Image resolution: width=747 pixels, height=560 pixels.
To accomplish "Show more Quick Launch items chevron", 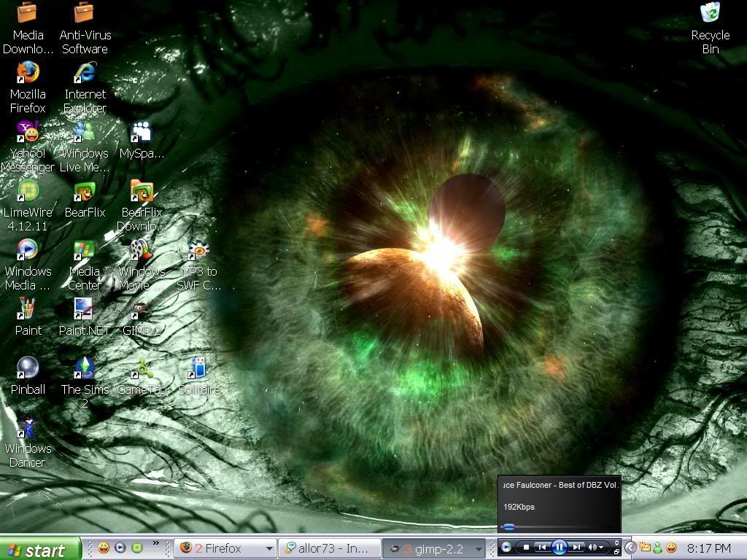I will click(156, 543).
